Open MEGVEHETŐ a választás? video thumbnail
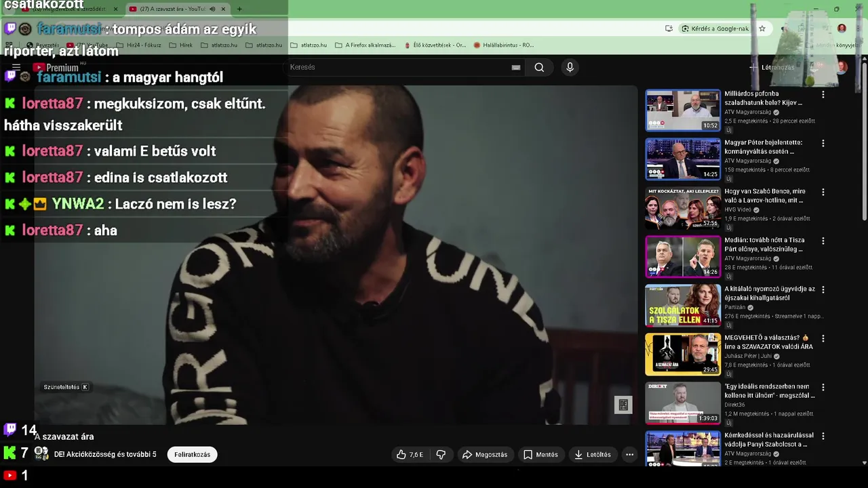The image size is (868, 488). point(682,354)
